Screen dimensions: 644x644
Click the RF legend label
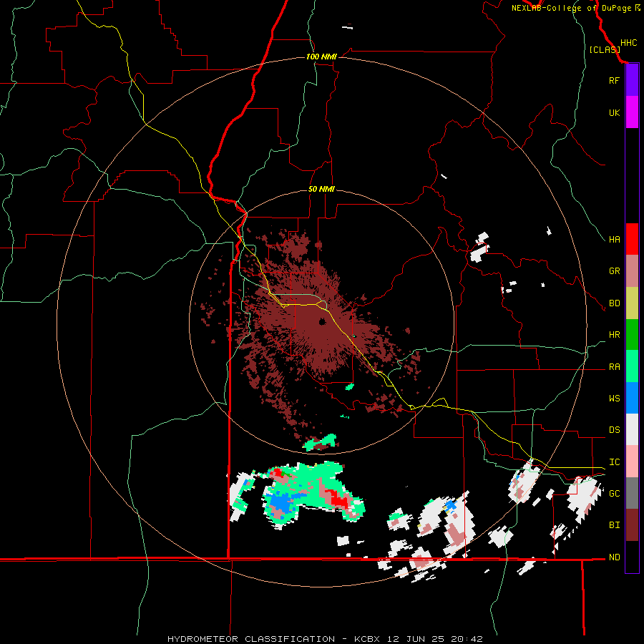tap(614, 80)
